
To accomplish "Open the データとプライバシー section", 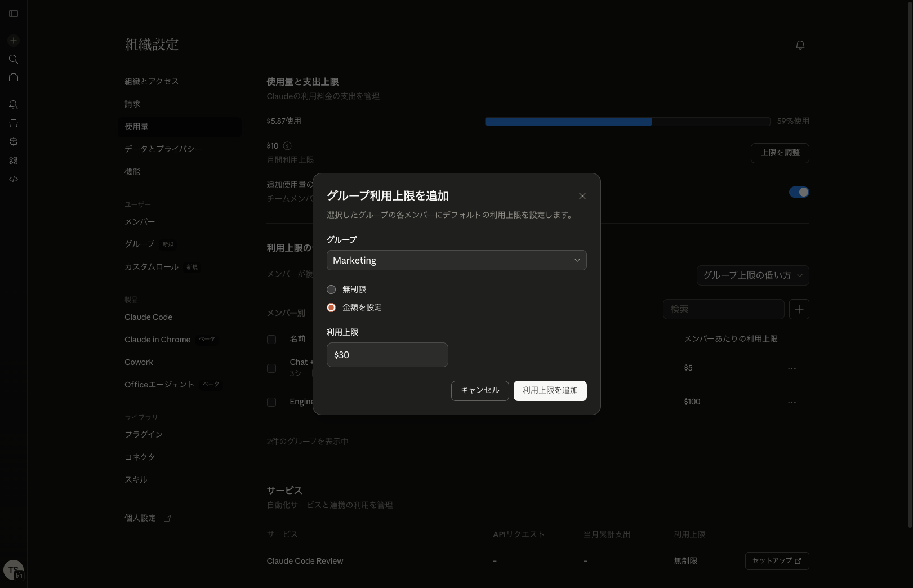I will pos(163,149).
